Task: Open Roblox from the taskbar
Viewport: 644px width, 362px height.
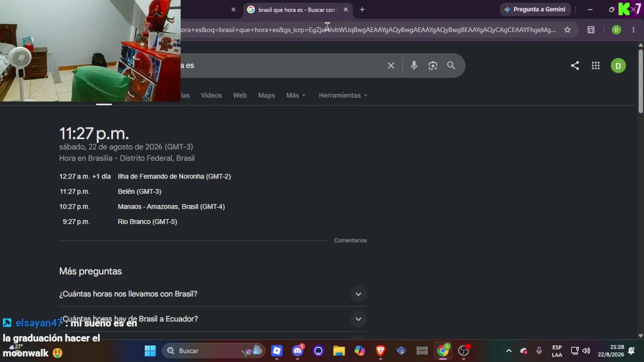Action: pos(277,351)
